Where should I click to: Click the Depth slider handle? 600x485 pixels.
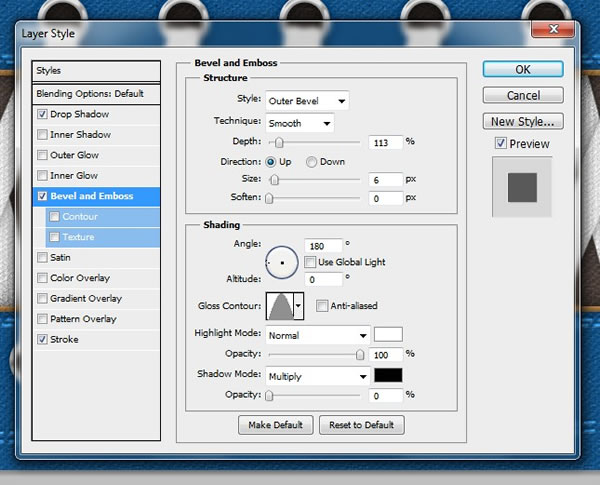click(279, 142)
